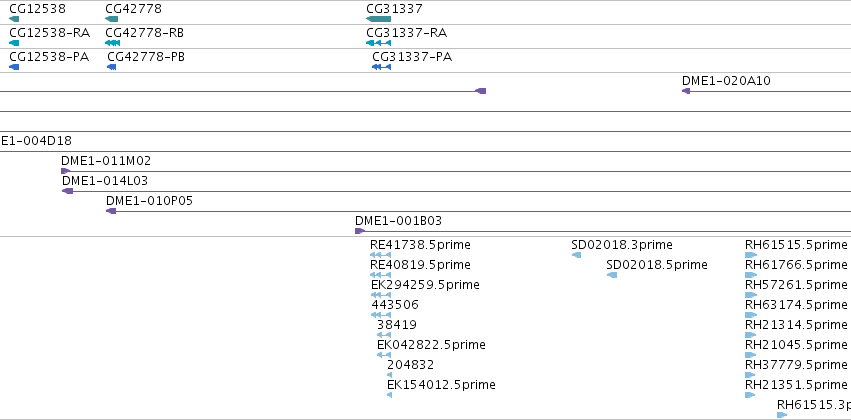This screenshot has height=420, width=851.
Task: Select the CG31337-RA transcript glyph
Action: tap(379, 43)
